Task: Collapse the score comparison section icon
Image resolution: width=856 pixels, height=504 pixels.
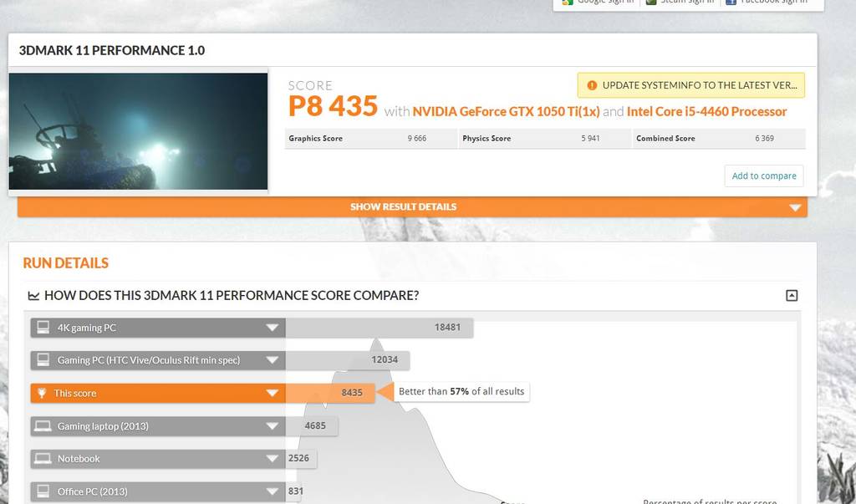Action: click(x=792, y=295)
